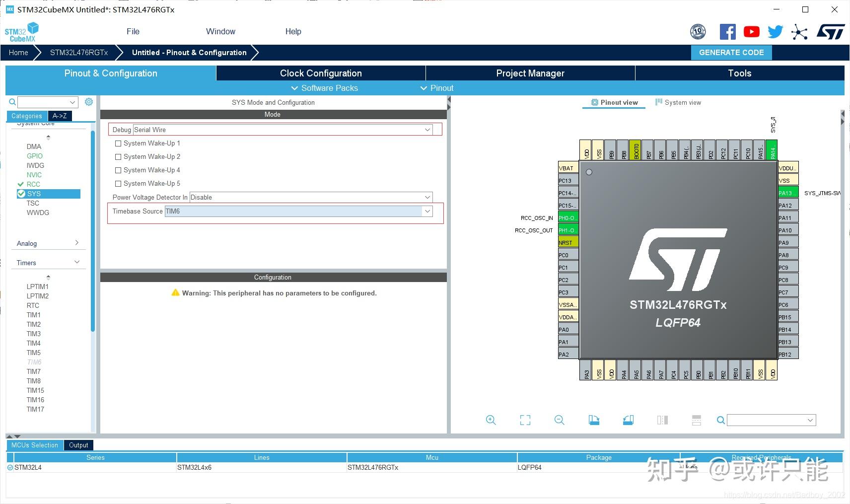Open the Facebook link icon
This screenshot has height=504, width=850.
tap(727, 31)
